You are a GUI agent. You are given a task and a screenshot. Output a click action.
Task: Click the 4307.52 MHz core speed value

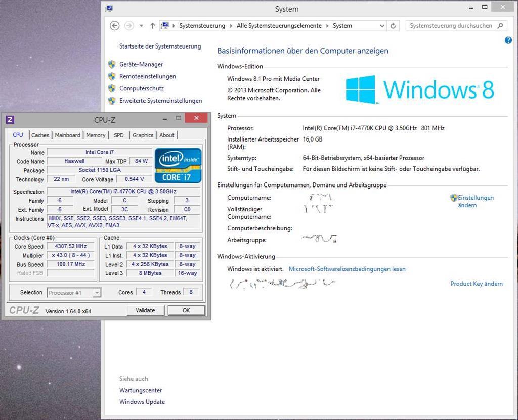(x=71, y=246)
